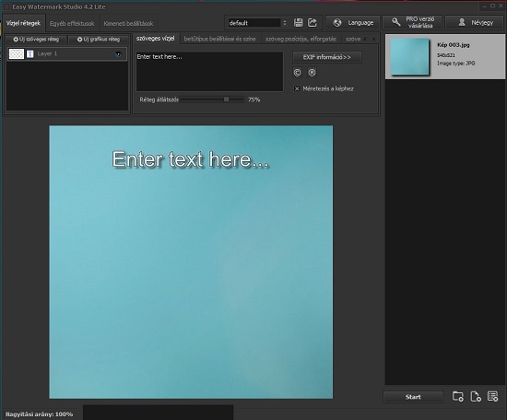The height and width of the screenshot is (420, 507).
Task: Open betűtípus beállításai és színe tab
Action: coord(220,39)
